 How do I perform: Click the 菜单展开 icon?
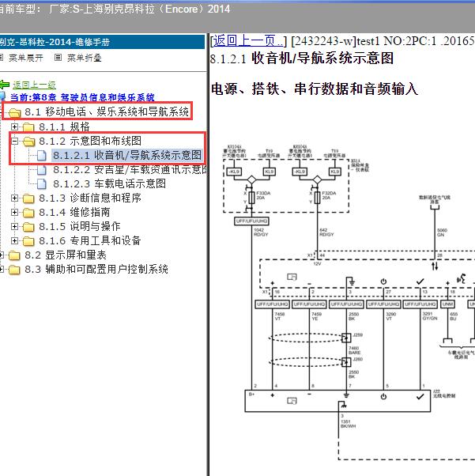point(2,58)
